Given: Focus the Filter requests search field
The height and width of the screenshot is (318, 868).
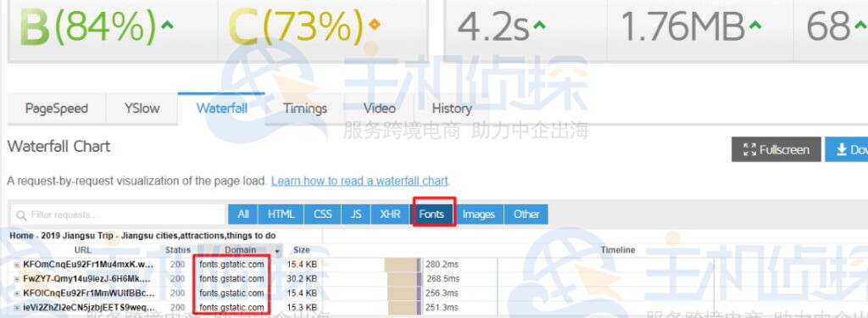Looking at the screenshot, I should pos(118,215).
